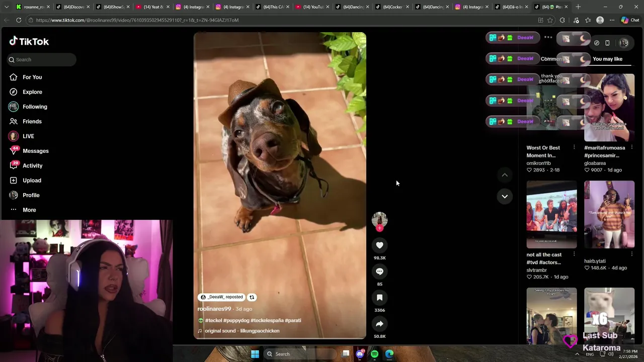644x362 pixels.
Task: Switch to the Comments tab
Action: 551,59
